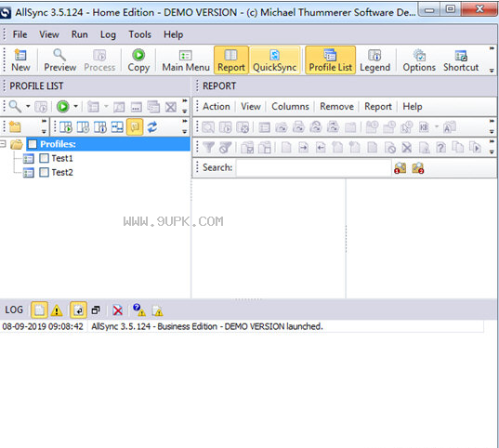Open the View menu in Report panel
This screenshot has height=448, width=499.
(x=251, y=106)
